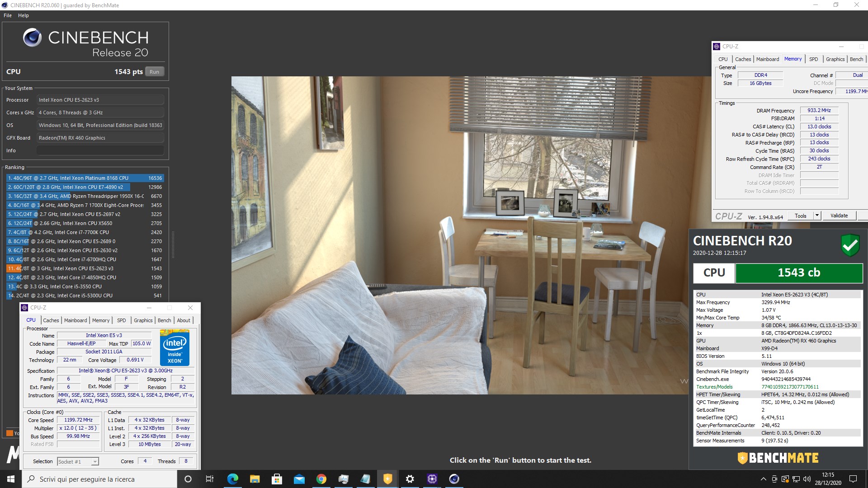Image resolution: width=868 pixels, height=488 pixels.
Task: Click the Processor field in Your System
Action: 100,100
